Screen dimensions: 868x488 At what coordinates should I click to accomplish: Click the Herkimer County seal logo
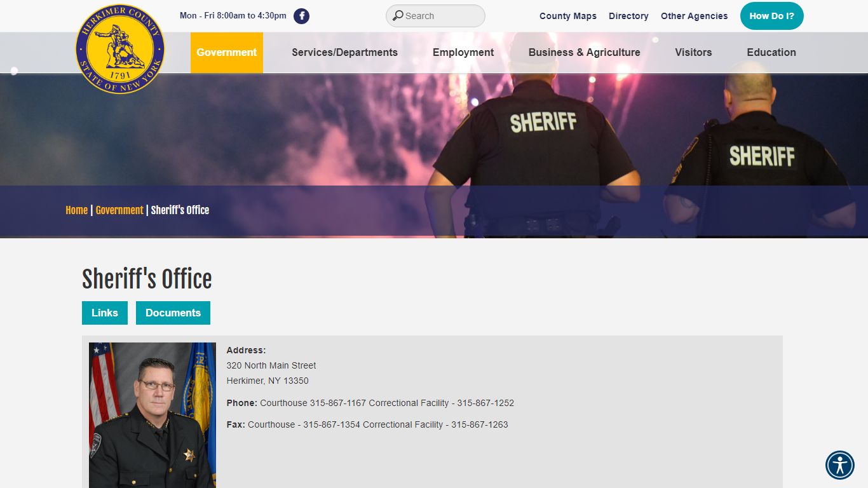point(119,49)
